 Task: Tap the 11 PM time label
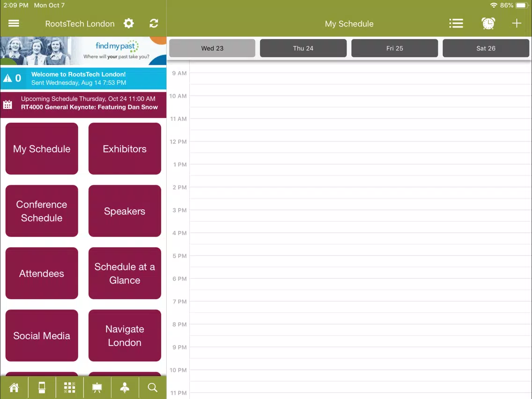coord(178,393)
